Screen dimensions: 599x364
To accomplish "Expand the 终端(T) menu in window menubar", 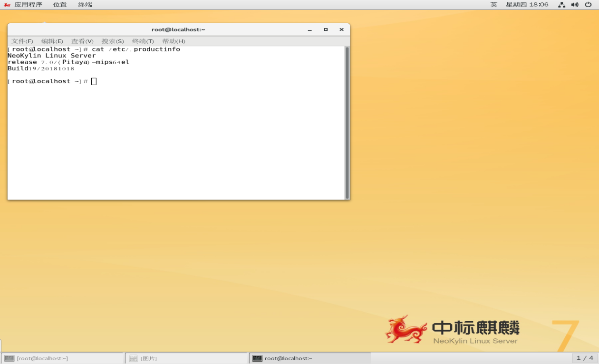I will tap(143, 41).
